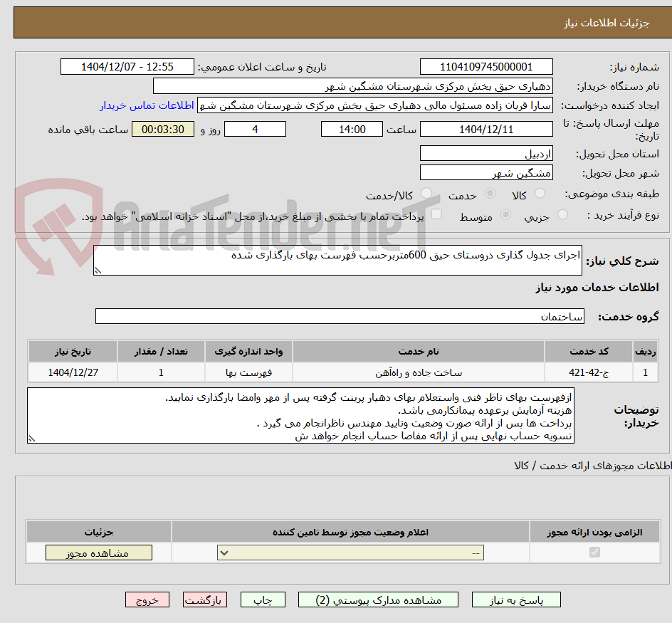The image size is (672, 623).
Task: Click the buyer organization name field
Action: tap(352, 86)
